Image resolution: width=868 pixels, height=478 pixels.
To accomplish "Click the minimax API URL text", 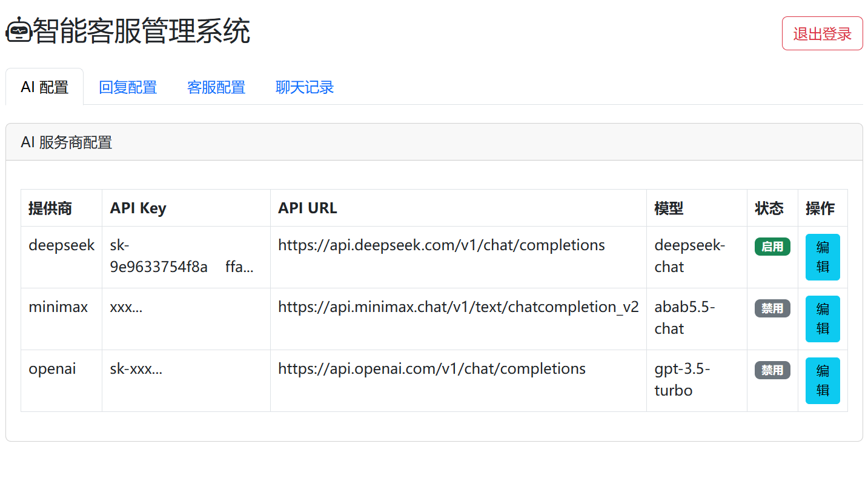I will pyautogui.click(x=458, y=307).
